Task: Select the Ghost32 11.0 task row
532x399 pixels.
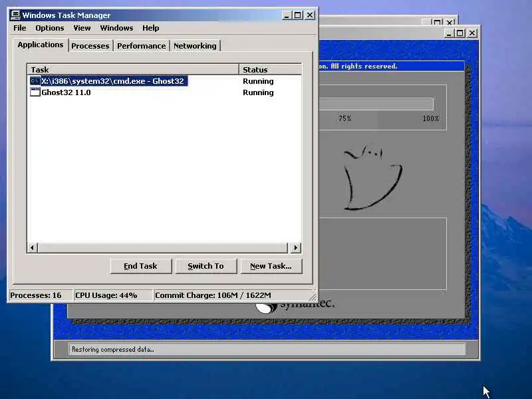Action: (164, 92)
